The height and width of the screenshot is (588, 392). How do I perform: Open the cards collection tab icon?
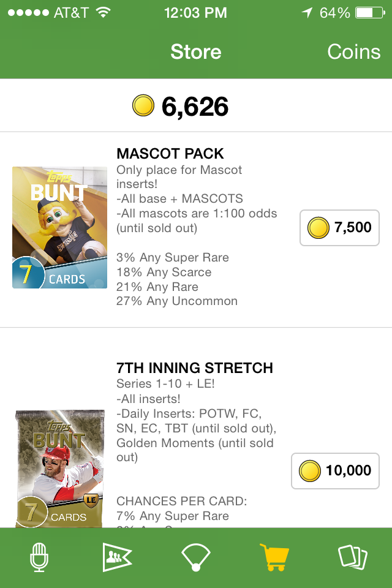click(x=353, y=557)
